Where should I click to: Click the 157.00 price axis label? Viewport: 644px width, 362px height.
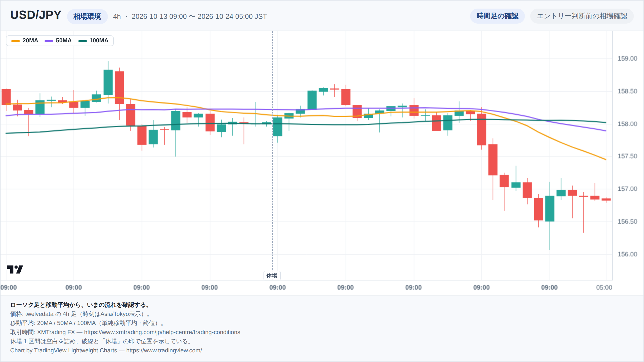627,189
